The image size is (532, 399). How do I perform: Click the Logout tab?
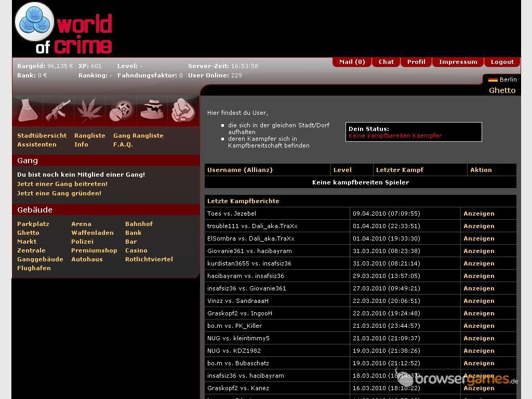pos(502,62)
